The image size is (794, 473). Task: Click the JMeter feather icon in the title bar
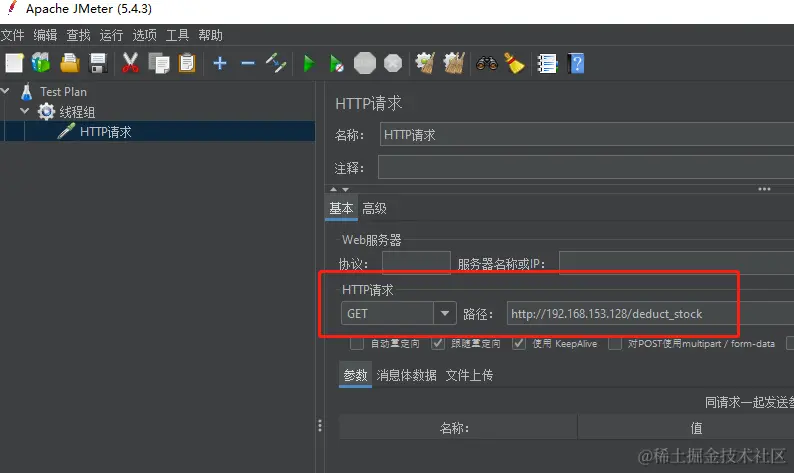coord(11,8)
